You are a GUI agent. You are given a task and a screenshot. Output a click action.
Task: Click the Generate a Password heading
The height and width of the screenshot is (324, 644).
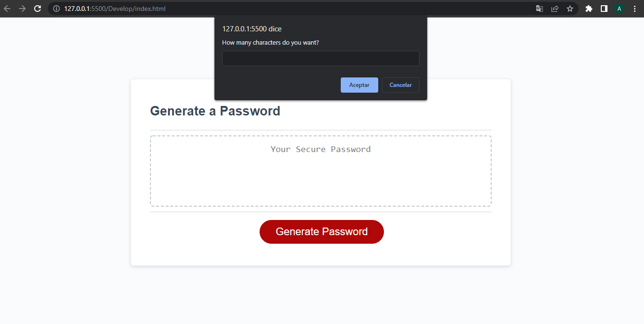tap(215, 111)
